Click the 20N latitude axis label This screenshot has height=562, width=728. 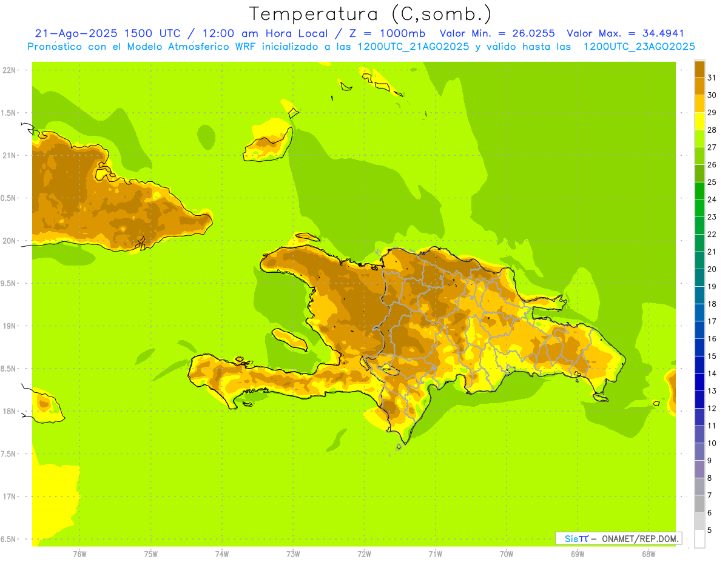pyautogui.click(x=9, y=241)
